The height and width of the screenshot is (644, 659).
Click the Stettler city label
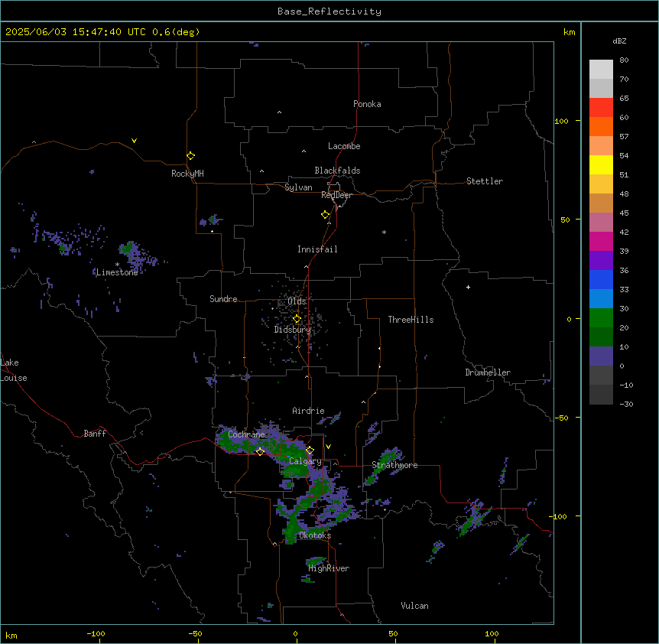click(x=485, y=181)
